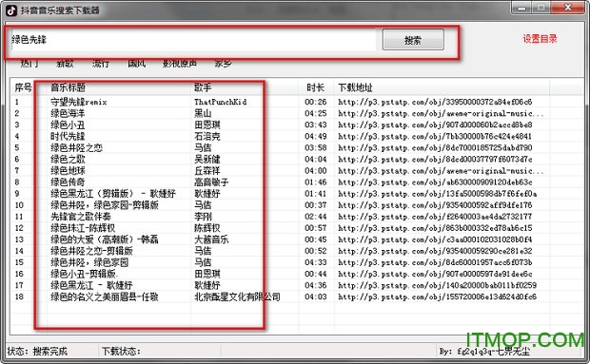Select 绿色井陉，绿色家园-剪辑版 in row 10
The width and height of the screenshot is (590, 364).
pyautogui.click(x=105, y=205)
